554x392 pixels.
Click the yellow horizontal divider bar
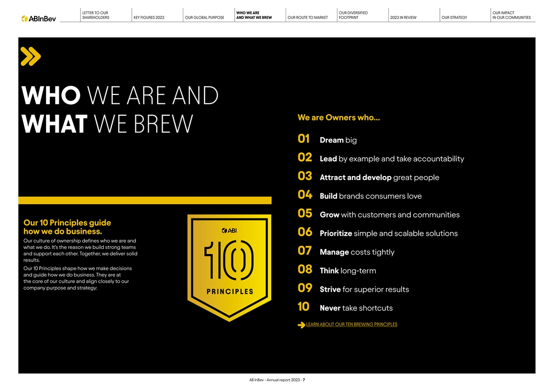[145, 200]
